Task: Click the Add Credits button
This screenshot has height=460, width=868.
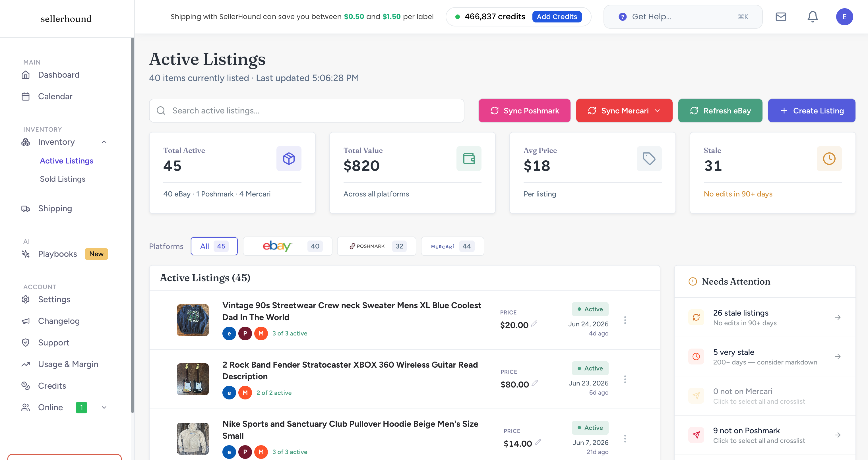Action: (x=557, y=16)
